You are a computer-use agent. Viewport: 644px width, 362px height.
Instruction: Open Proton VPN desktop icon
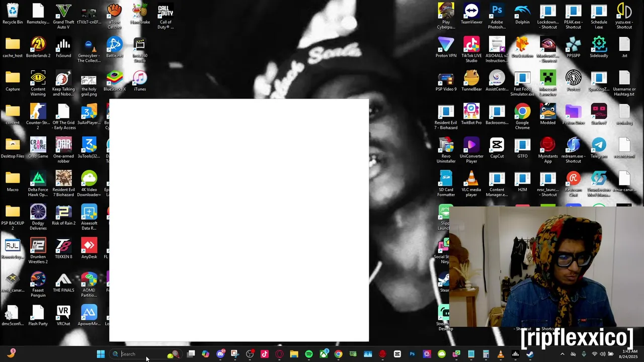pyautogui.click(x=446, y=48)
